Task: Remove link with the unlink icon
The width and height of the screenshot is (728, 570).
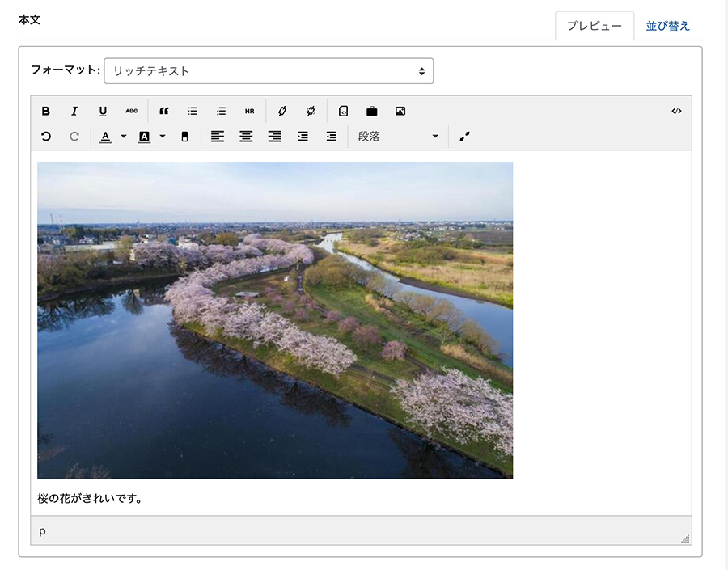Action: pos(311,111)
